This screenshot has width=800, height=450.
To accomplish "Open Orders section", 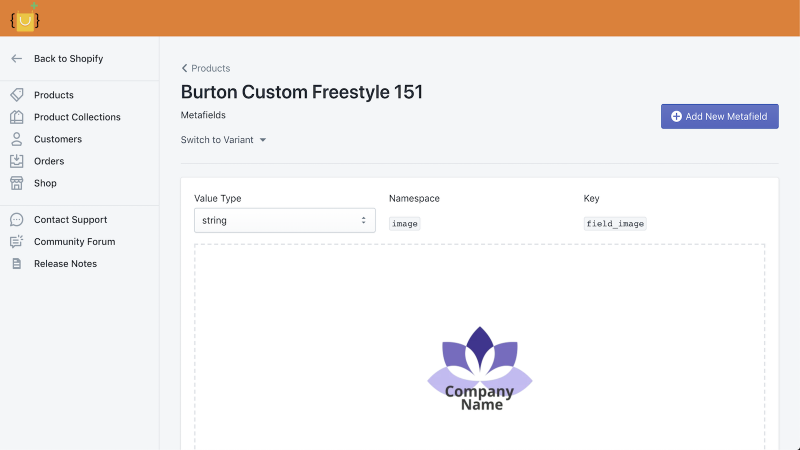I will tap(49, 161).
